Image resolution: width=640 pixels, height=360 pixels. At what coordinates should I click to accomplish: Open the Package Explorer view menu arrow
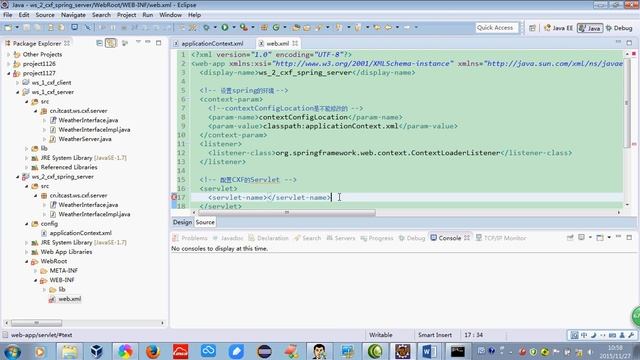[138, 42]
